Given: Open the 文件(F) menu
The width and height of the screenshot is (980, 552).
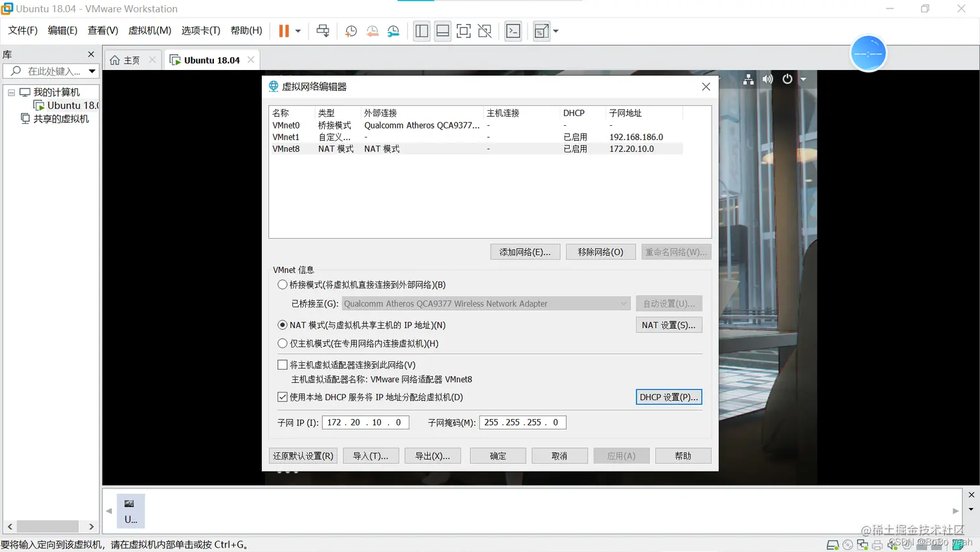Looking at the screenshot, I should pos(23,30).
